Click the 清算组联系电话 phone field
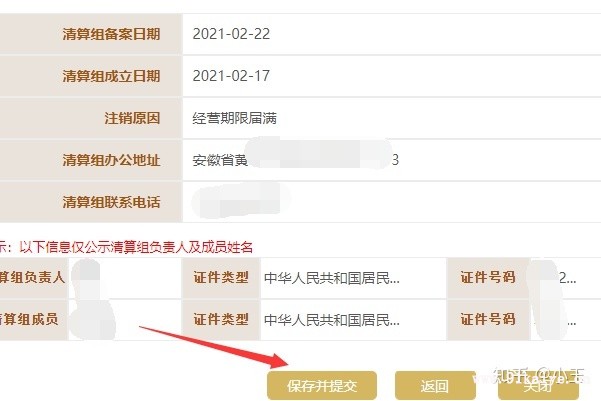Image resolution: width=601 pixels, height=401 pixels. click(x=392, y=202)
